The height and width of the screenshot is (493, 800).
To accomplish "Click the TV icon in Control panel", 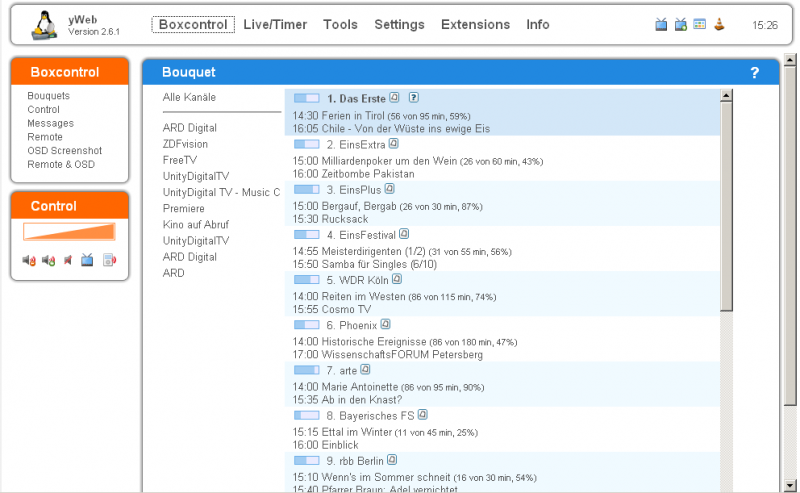I will coord(87,260).
